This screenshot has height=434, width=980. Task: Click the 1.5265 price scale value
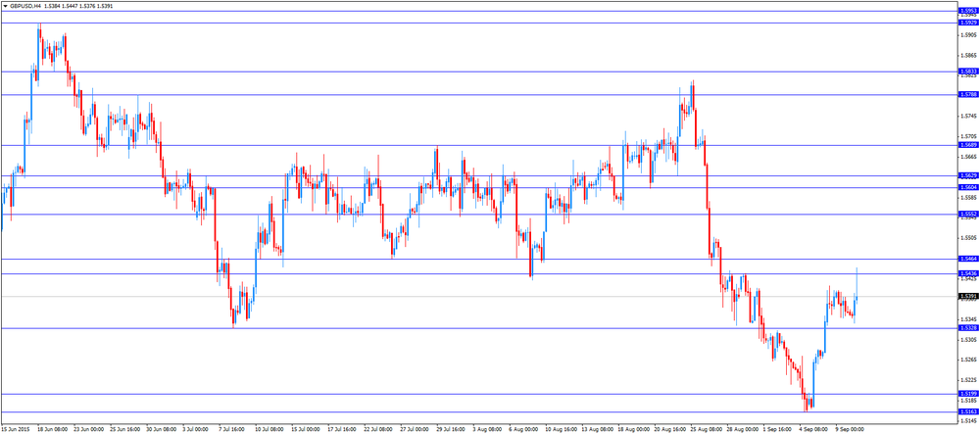[x=970, y=360]
